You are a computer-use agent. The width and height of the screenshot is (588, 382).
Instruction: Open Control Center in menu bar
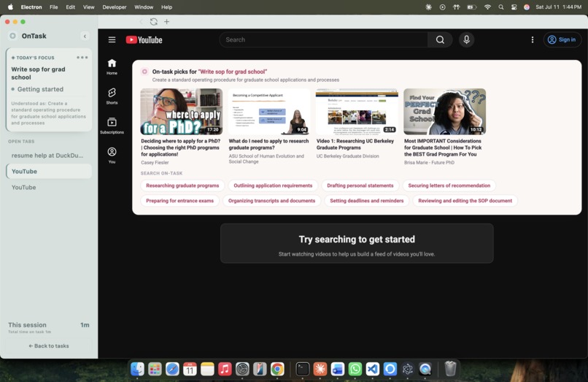514,7
